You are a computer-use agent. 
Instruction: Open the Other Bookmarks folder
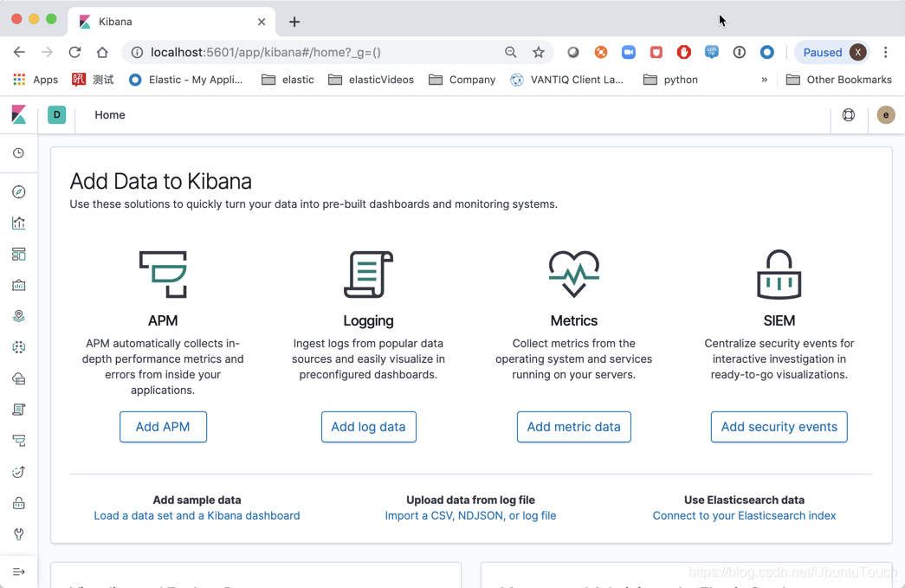pyautogui.click(x=839, y=80)
